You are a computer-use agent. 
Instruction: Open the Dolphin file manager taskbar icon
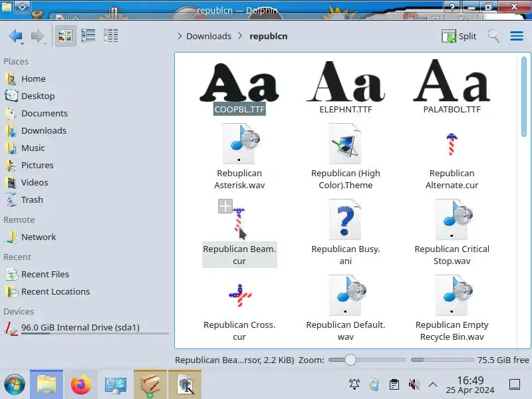point(47,385)
